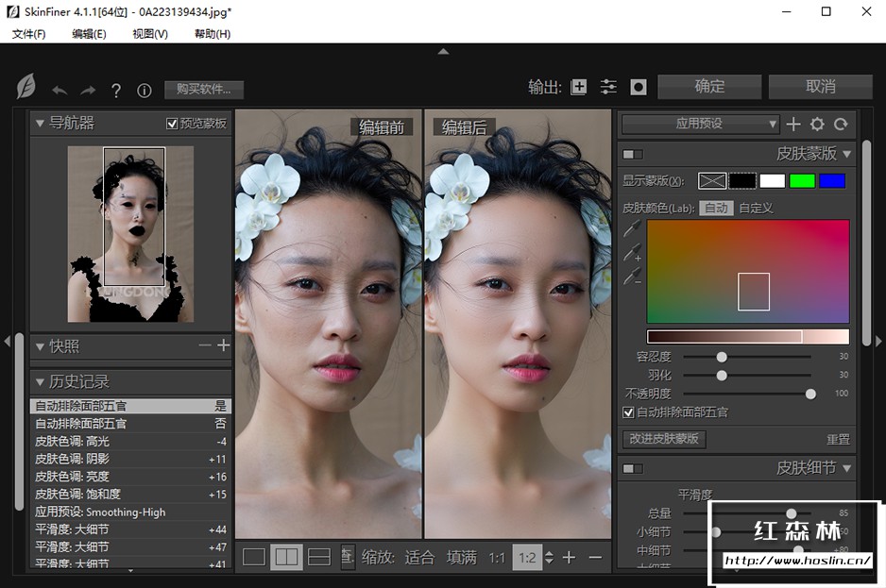886x588 pixels.
Task: Select the add-to-skin-color eyedropper plus tool
Action: point(632,253)
